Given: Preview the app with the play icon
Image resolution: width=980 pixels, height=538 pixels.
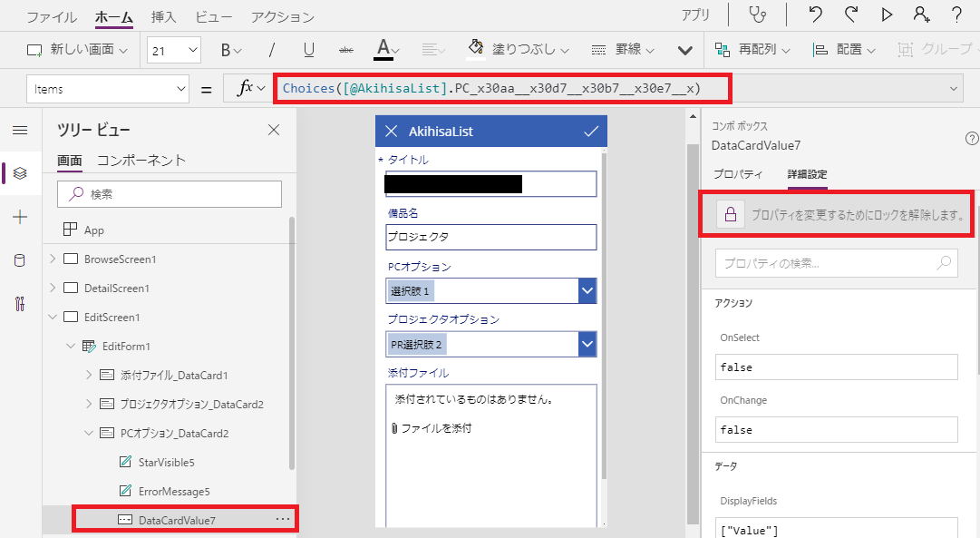Looking at the screenshot, I should click(x=886, y=15).
